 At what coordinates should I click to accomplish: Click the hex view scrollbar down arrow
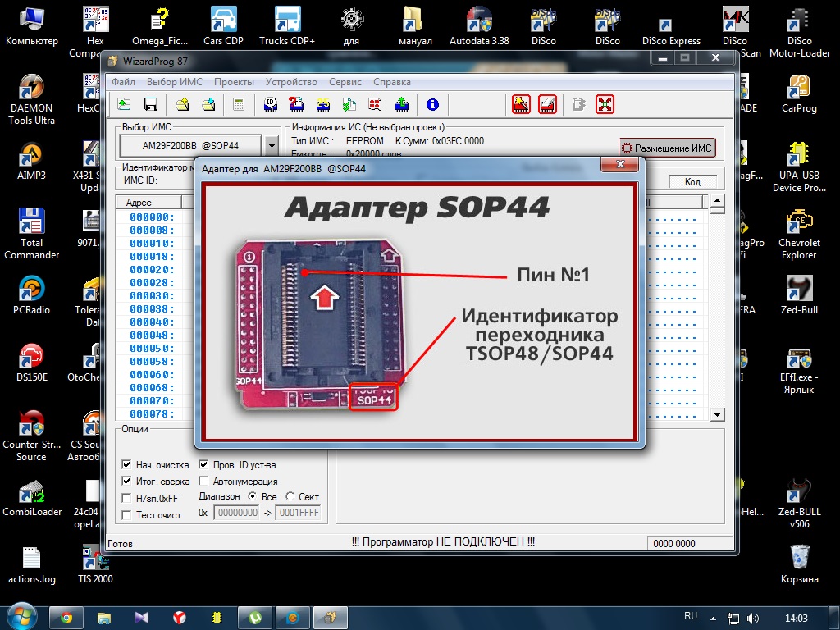[716, 415]
